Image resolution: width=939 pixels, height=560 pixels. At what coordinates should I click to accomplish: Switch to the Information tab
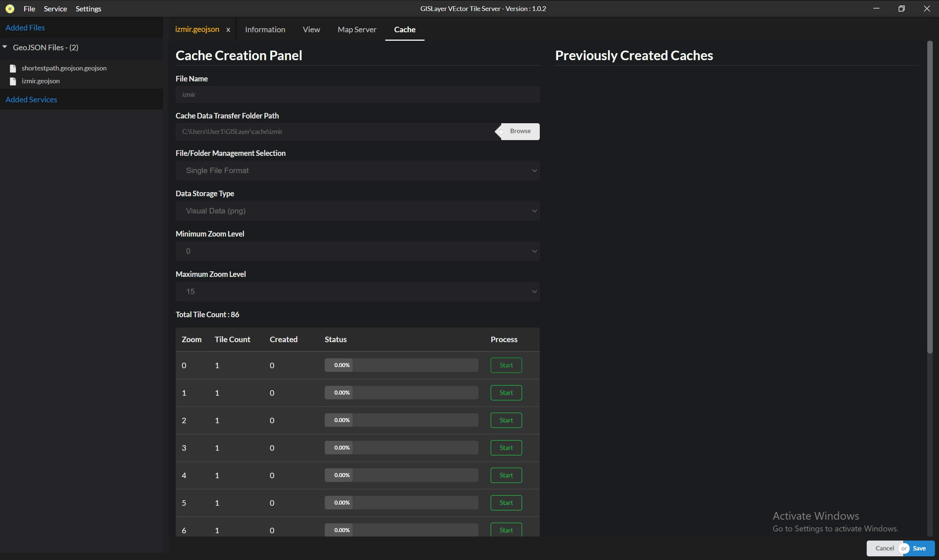[265, 29]
